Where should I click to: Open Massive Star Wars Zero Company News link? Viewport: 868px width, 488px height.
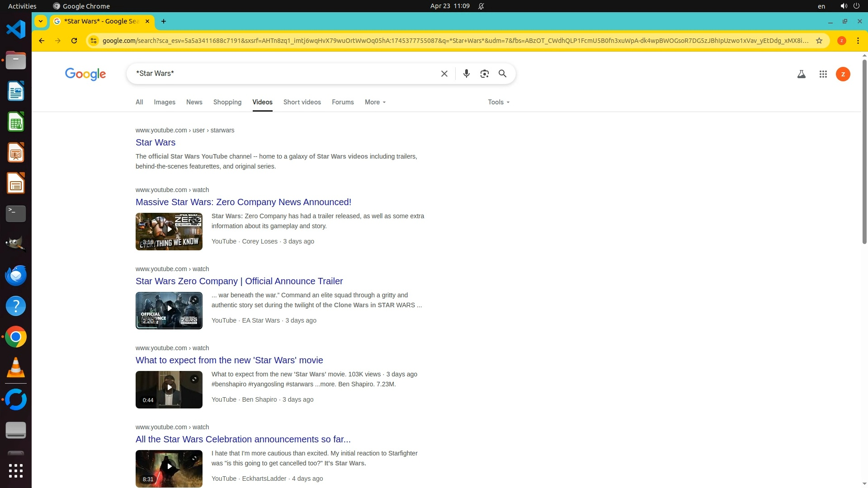(x=243, y=202)
